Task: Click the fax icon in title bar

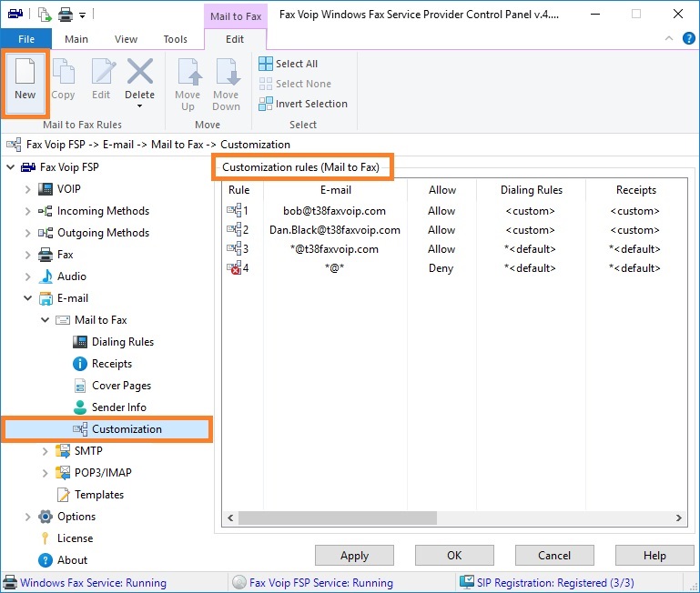Action: tap(15, 14)
